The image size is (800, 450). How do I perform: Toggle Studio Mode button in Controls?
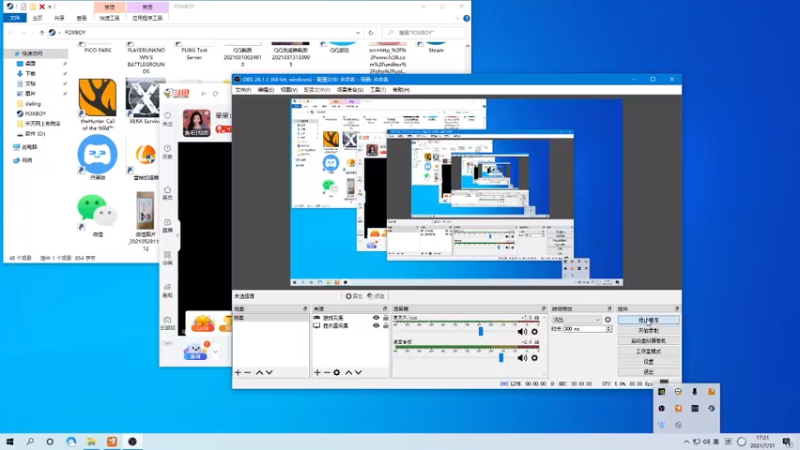pos(648,351)
